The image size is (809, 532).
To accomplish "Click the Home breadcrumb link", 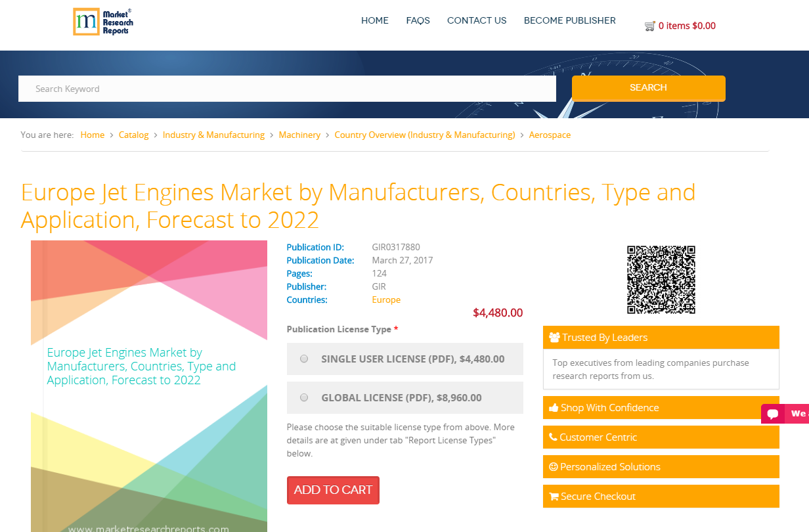I will point(93,135).
